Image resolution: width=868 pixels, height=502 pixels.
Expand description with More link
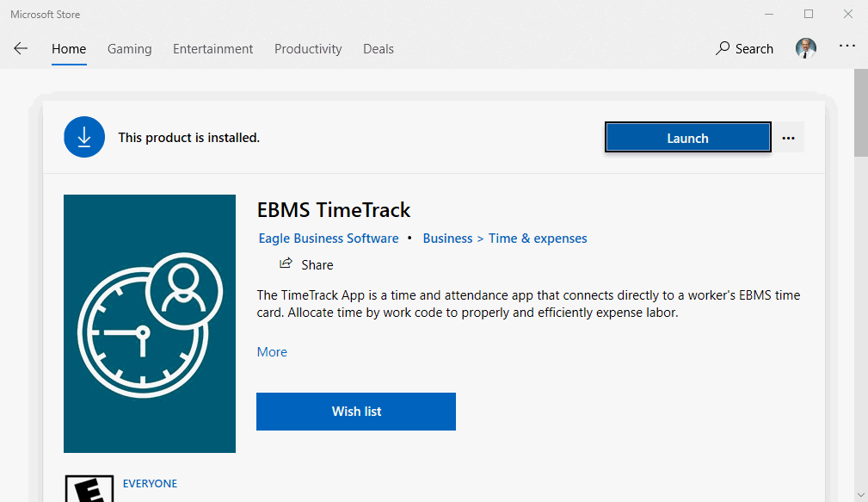272,352
